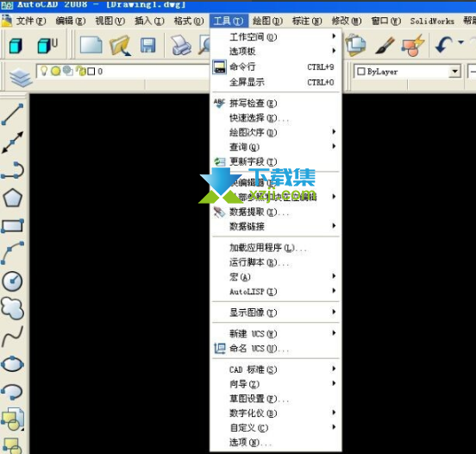Open the 窗口 menu

(x=385, y=21)
